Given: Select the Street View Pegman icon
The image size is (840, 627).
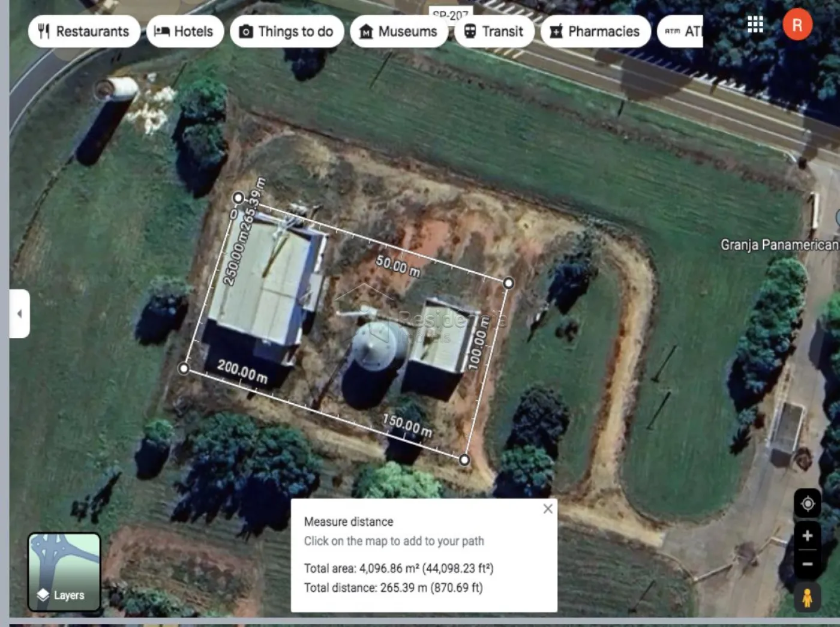Looking at the screenshot, I should coord(808,598).
